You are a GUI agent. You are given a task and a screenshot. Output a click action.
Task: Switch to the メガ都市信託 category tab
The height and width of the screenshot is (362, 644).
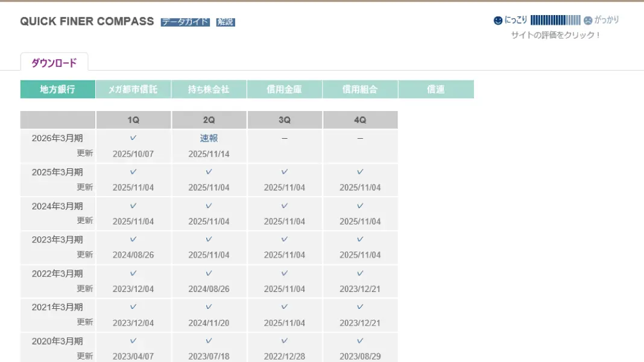(133, 89)
